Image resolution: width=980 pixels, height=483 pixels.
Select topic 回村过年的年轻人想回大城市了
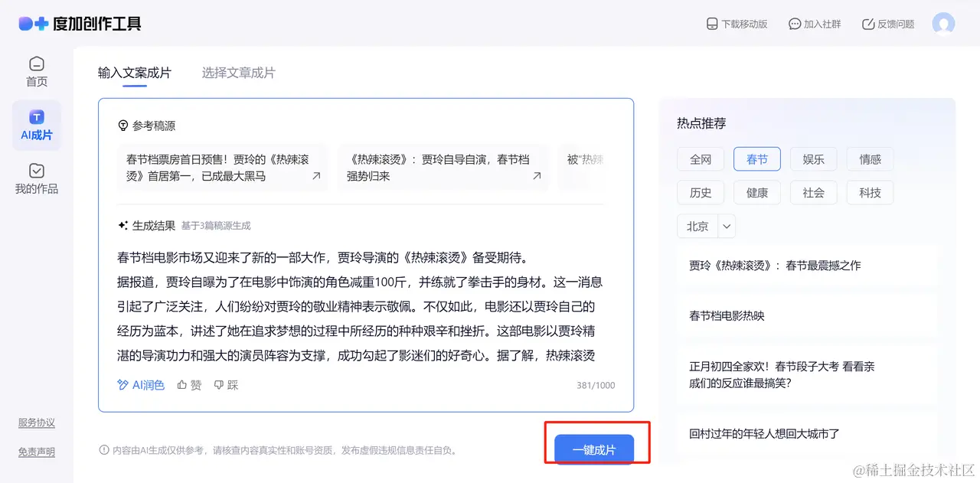pyautogui.click(x=806, y=433)
